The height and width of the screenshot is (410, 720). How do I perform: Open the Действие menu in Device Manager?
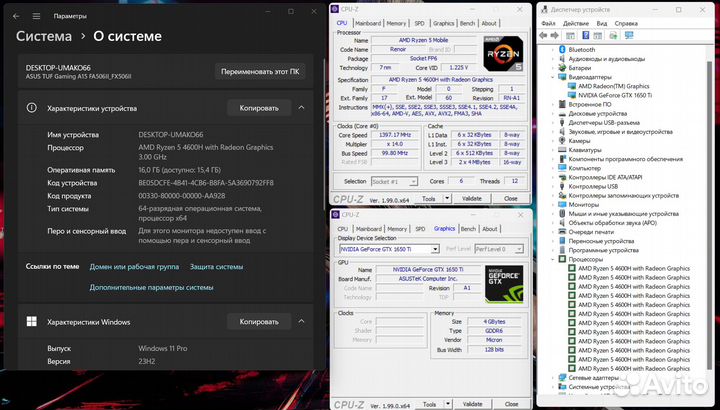coord(576,23)
